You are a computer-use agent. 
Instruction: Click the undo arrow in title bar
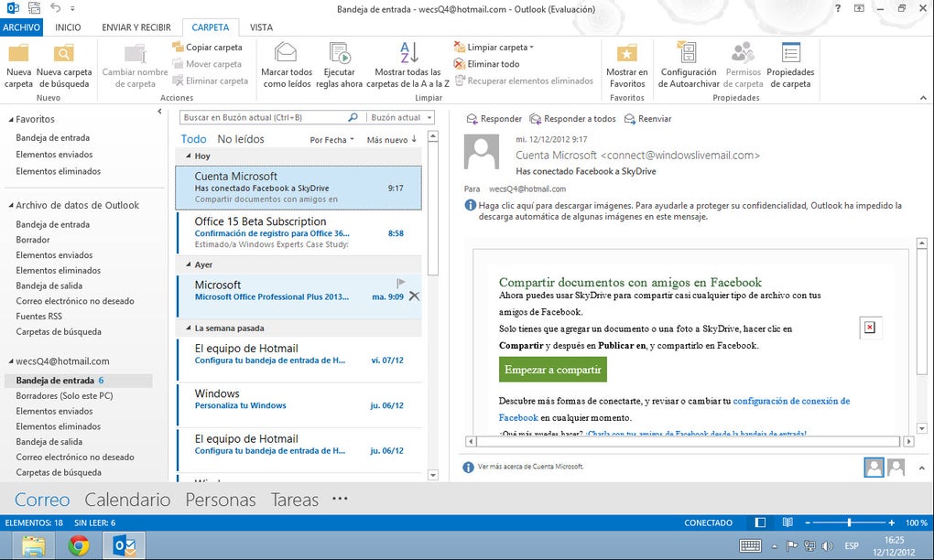55,7
